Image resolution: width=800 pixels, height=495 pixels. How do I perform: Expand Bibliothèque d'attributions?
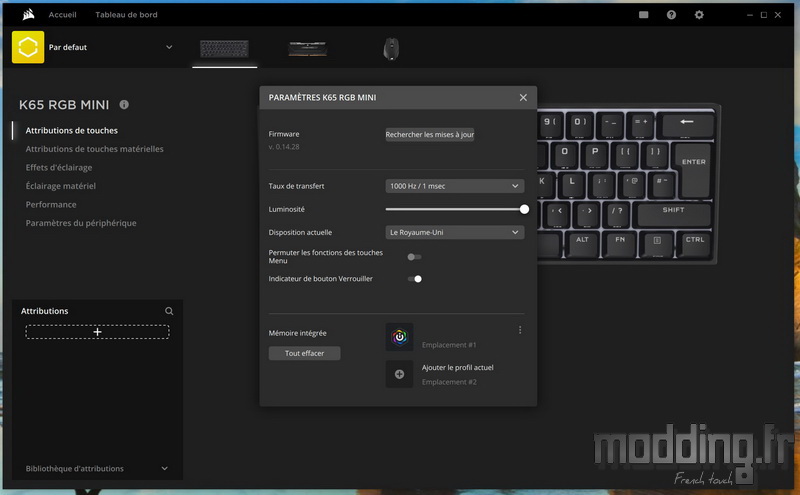(x=164, y=468)
